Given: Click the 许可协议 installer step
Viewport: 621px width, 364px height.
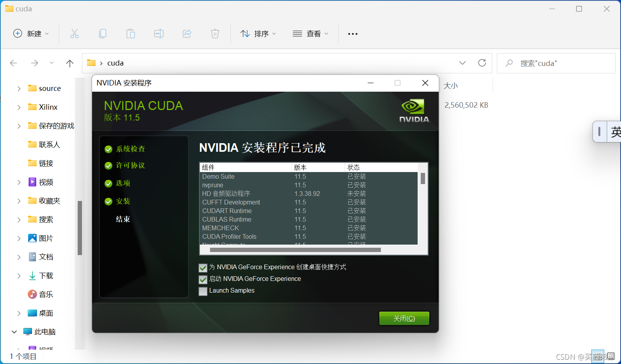Looking at the screenshot, I should (125, 165).
